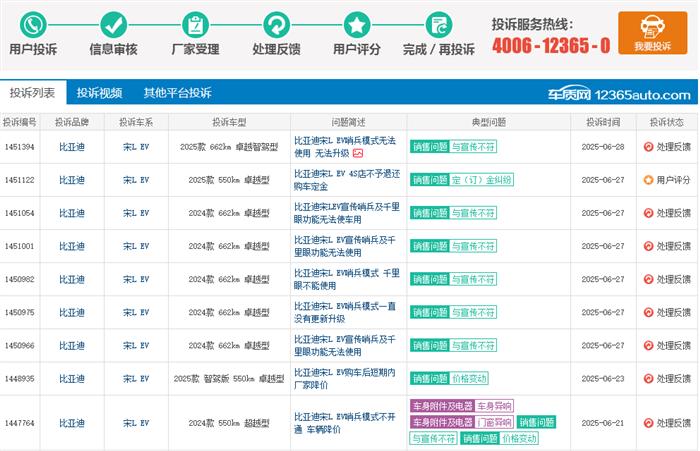Image resolution: width=700 pixels, height=451 pixels.
Task: Click model text 2025款 智驾版 550km 卓越型
Action: tap(229, 379)
